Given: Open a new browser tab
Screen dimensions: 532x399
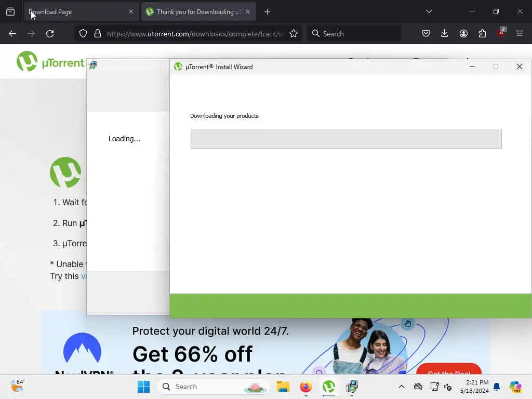Looking at the screenshot, I should click(x=268, y=12).
